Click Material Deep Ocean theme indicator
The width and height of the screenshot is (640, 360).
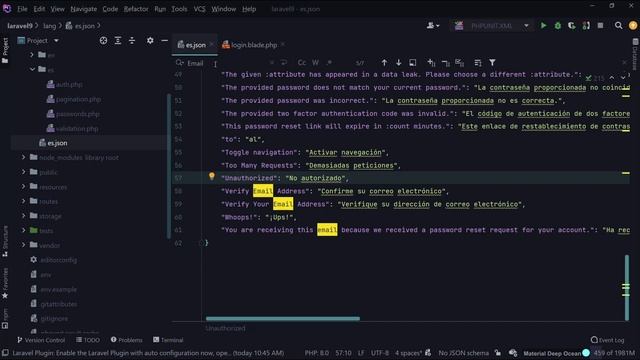tap(552, 353)
